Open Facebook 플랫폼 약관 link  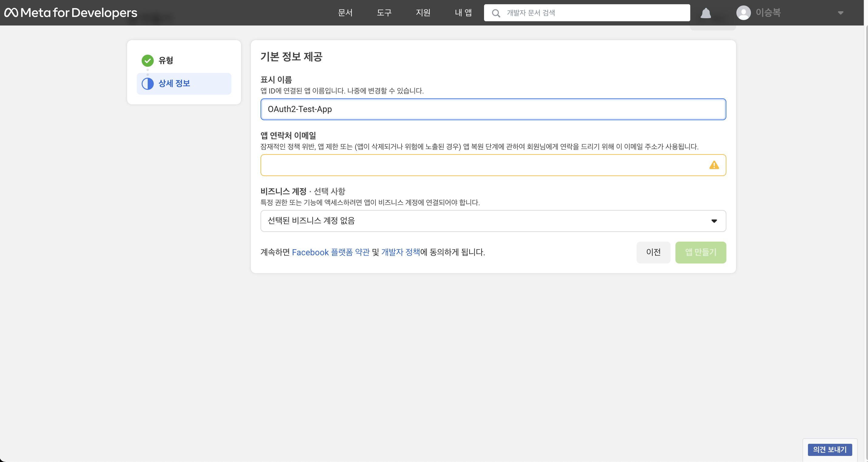coord(331,252)
